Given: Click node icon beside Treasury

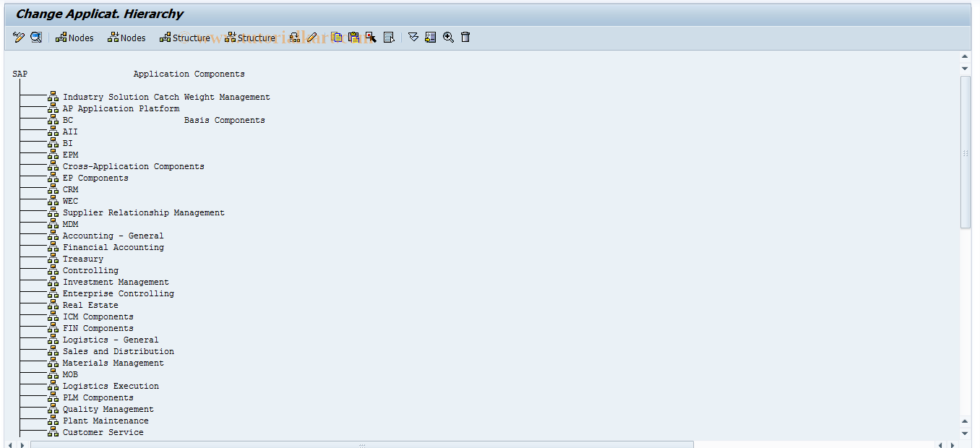Looking at the screenshot, I should (53, 259).
